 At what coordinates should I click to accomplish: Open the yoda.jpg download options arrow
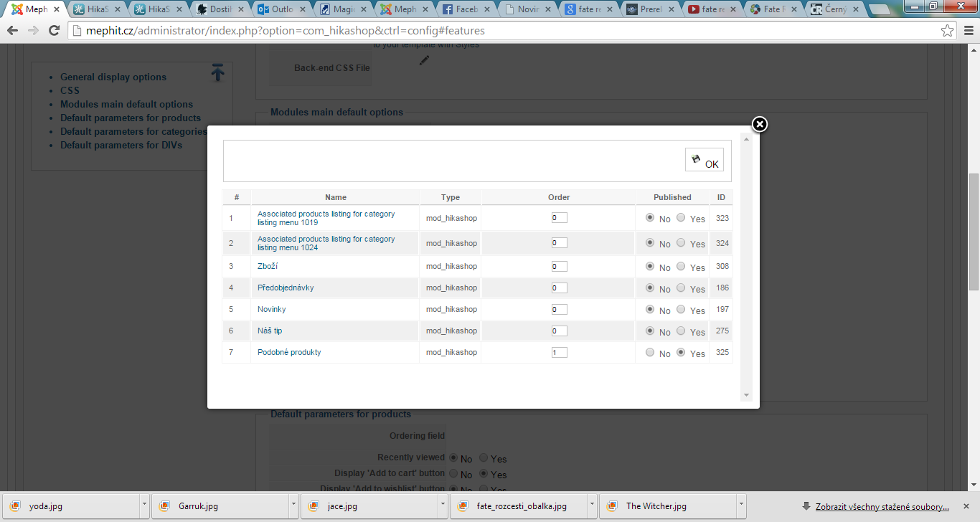coord(144,506)
